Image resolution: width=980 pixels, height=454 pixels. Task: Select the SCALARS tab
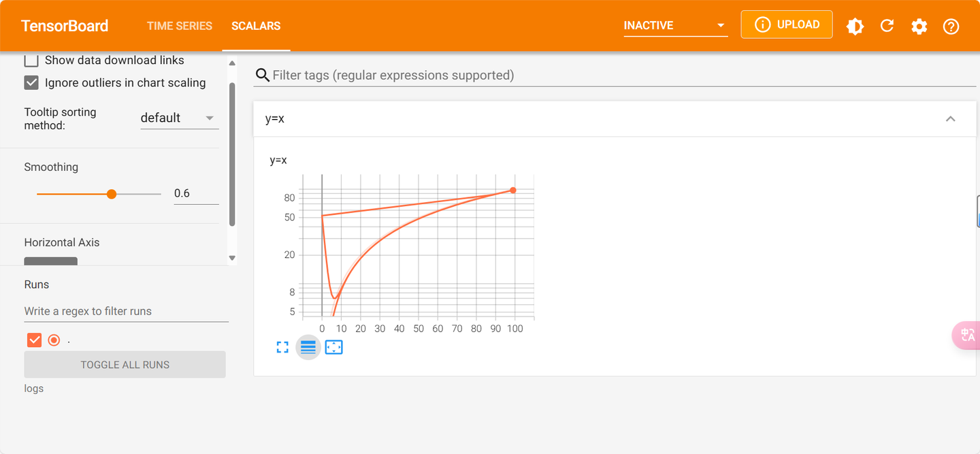(x=256, y=26)
